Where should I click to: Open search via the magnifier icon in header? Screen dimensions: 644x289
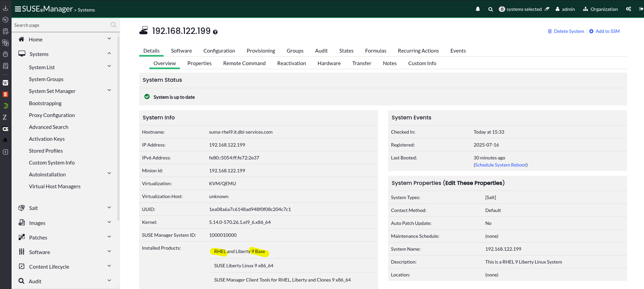[x=490, y=9]
